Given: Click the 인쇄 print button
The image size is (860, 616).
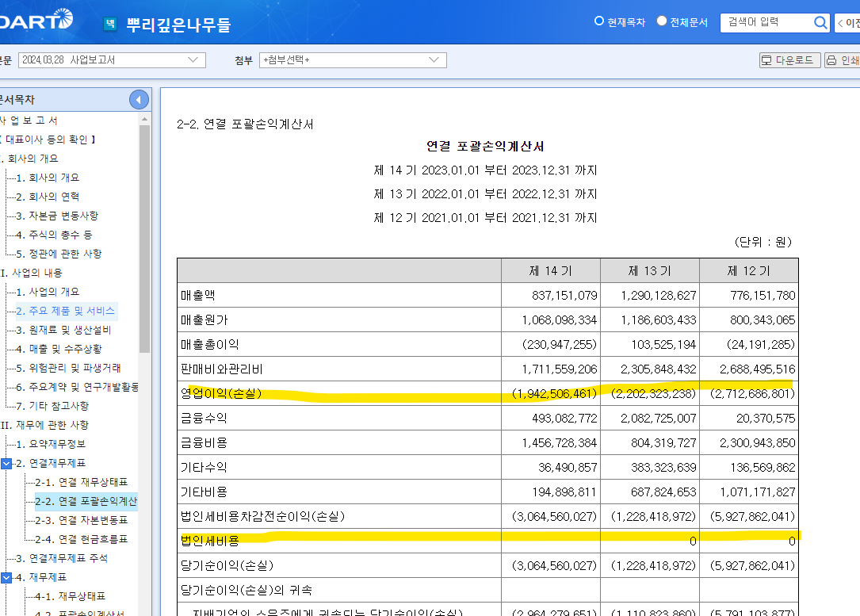Looking at the screenshot, I should [x=843, y=60].
